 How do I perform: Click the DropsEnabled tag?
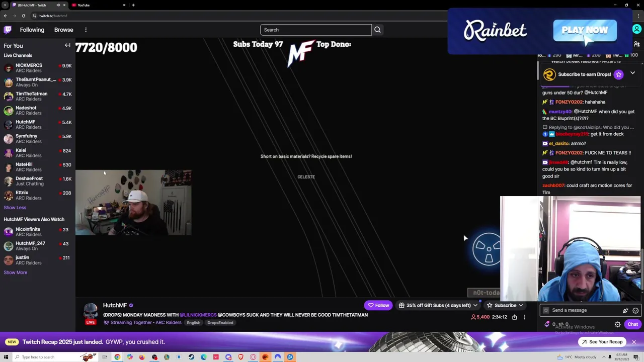click(x=220, y=323)
